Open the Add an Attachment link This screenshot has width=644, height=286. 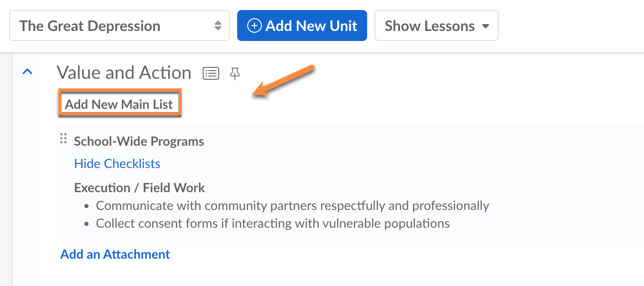click(x=115, y=254)
